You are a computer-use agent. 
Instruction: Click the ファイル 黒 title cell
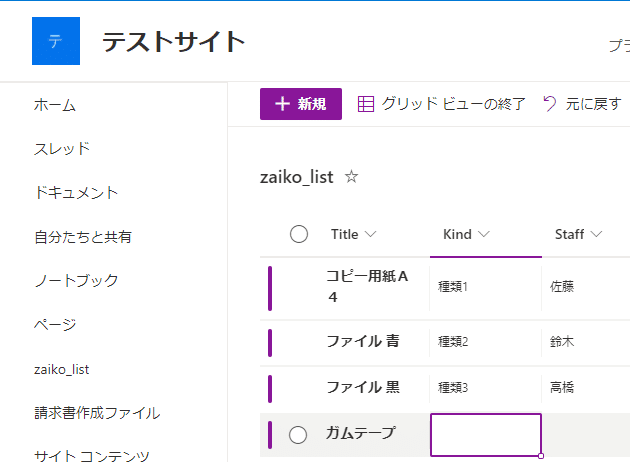click(363, 387)
